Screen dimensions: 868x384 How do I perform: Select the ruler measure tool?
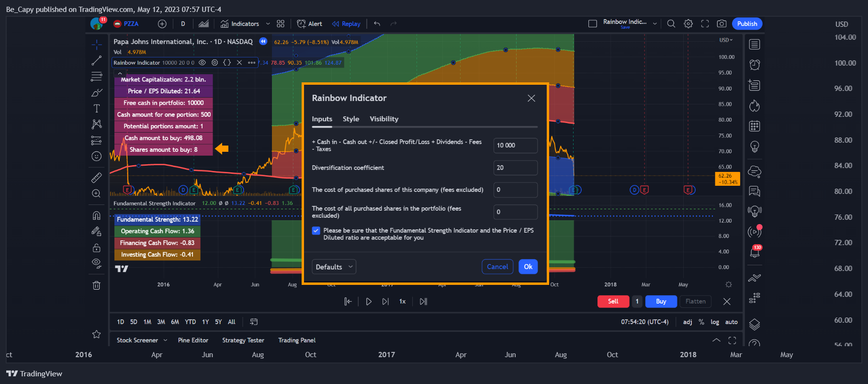[x=97, y=178]
